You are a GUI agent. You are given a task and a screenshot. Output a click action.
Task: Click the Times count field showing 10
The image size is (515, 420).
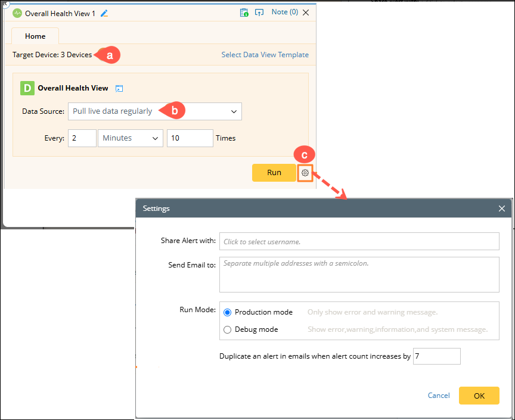click(x=190, y=138)
